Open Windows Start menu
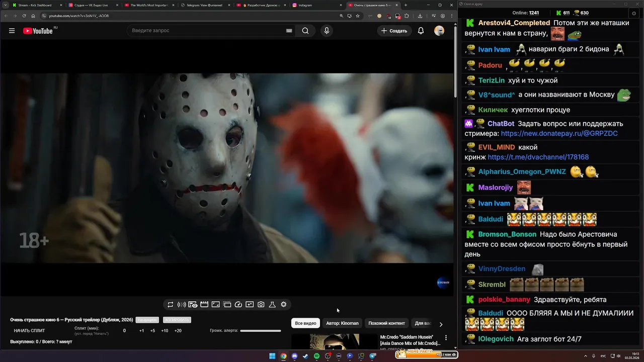The height and width of the screenshot is (362, 644). [272, 356]
